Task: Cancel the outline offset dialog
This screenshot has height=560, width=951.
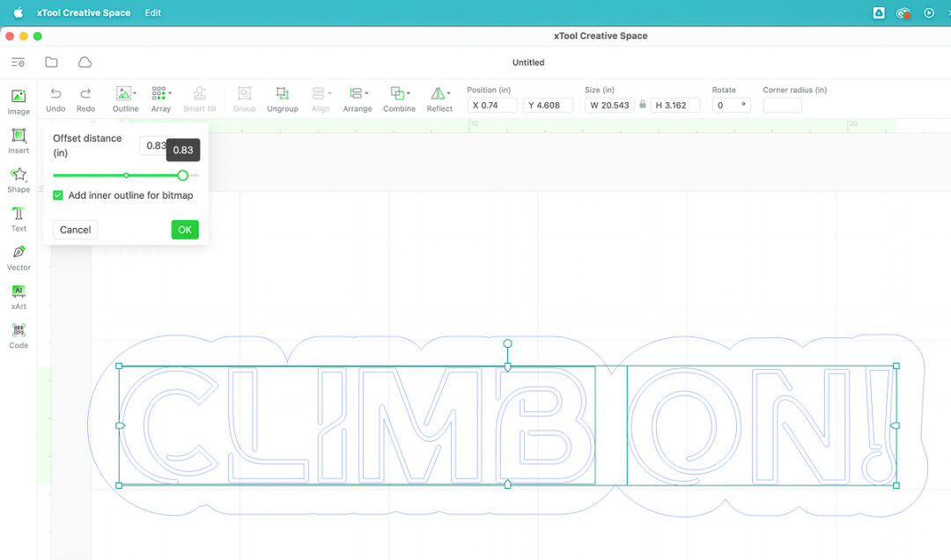Action: point(75,230)
